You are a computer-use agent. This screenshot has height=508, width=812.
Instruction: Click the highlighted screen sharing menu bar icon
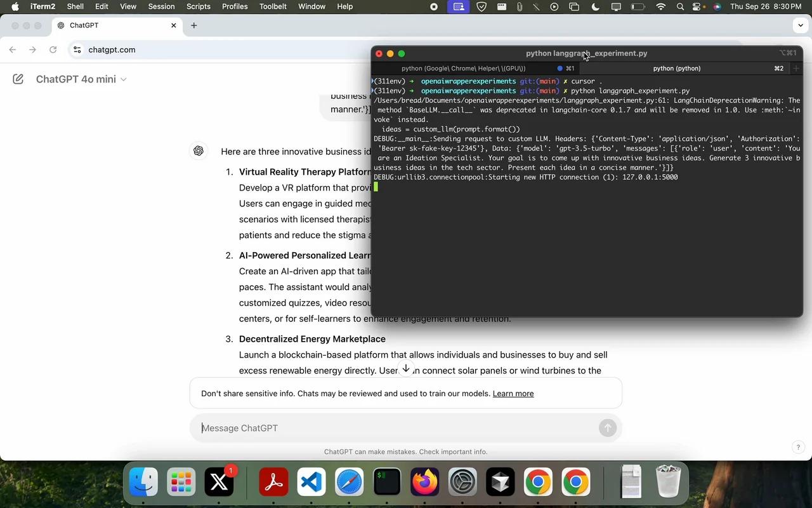click(x=458, y=6)
